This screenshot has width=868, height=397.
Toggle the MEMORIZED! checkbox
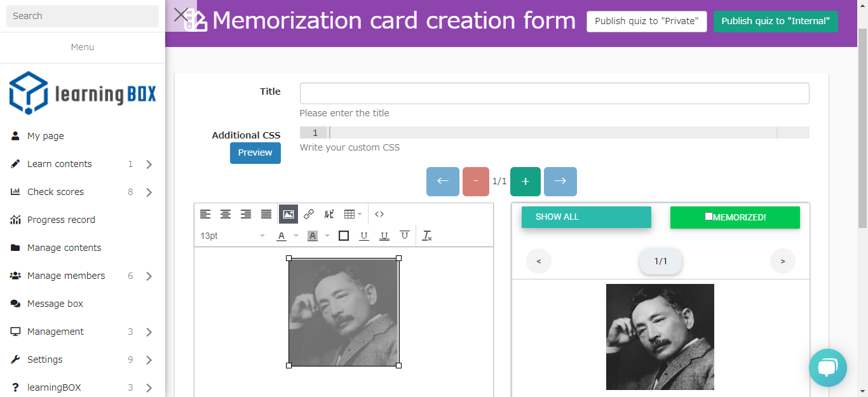[709, 217]
